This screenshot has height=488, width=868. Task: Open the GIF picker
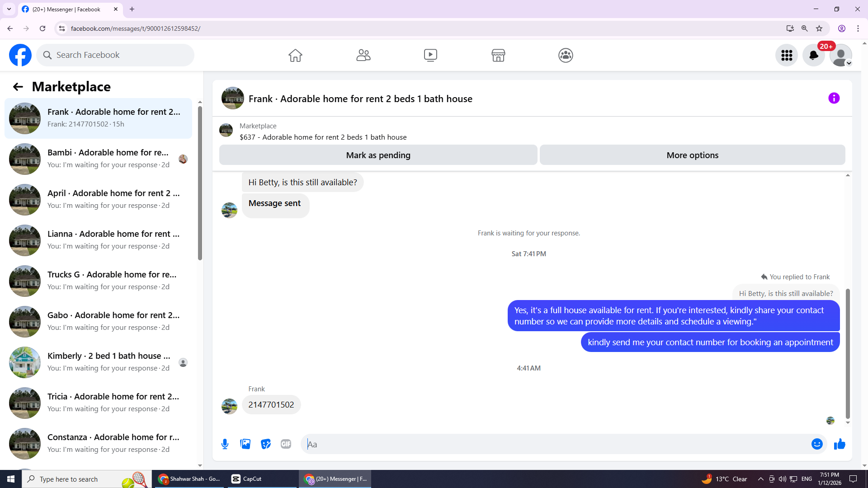tap(286, 444)
